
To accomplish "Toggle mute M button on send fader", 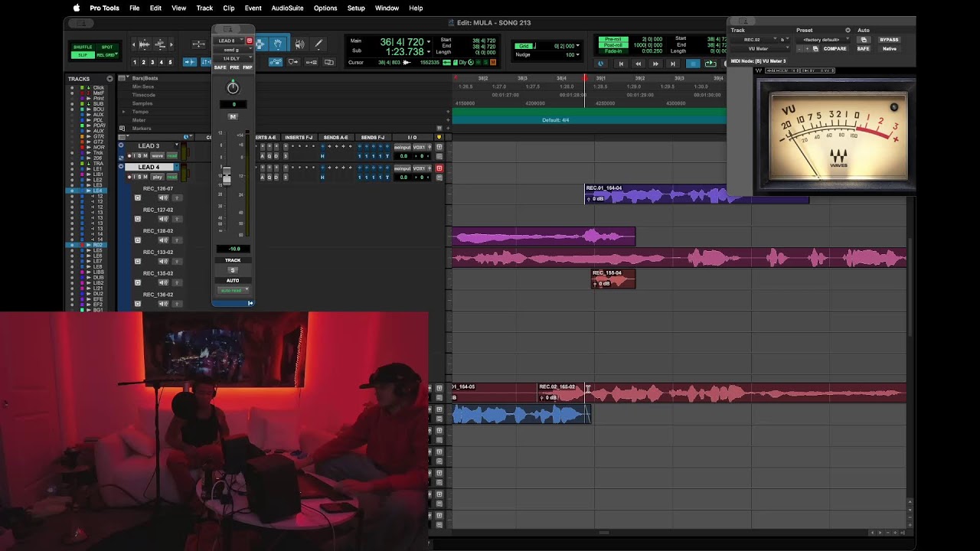I will click(x=233, y=117).
